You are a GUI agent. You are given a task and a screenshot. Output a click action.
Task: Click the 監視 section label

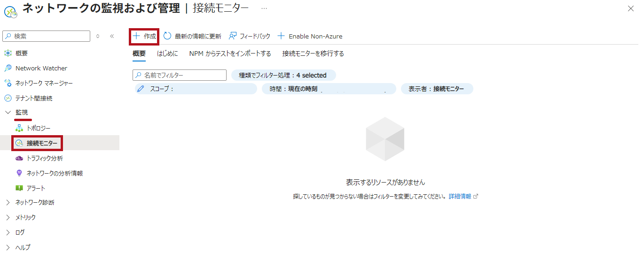click(22, 113)
